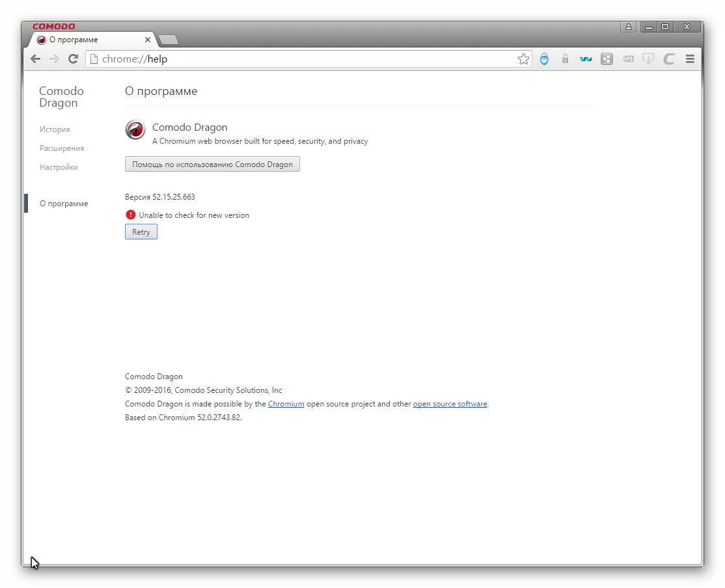Open the Chromium link
The image size is (725, 588).
[286, 403]
